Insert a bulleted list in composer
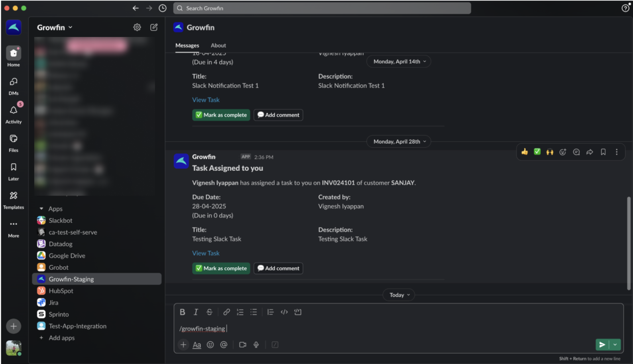Viewport: 633px width, 364px height. [254, 312]
